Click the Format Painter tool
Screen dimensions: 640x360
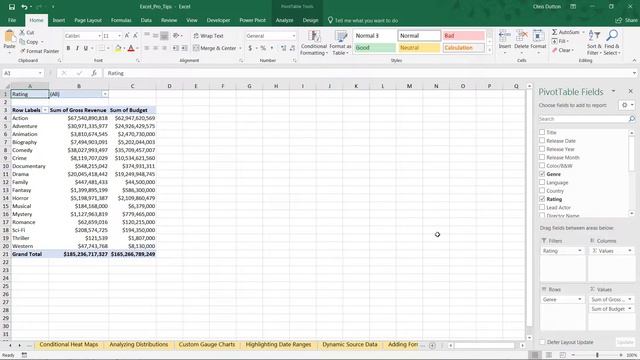pos(40,51)
